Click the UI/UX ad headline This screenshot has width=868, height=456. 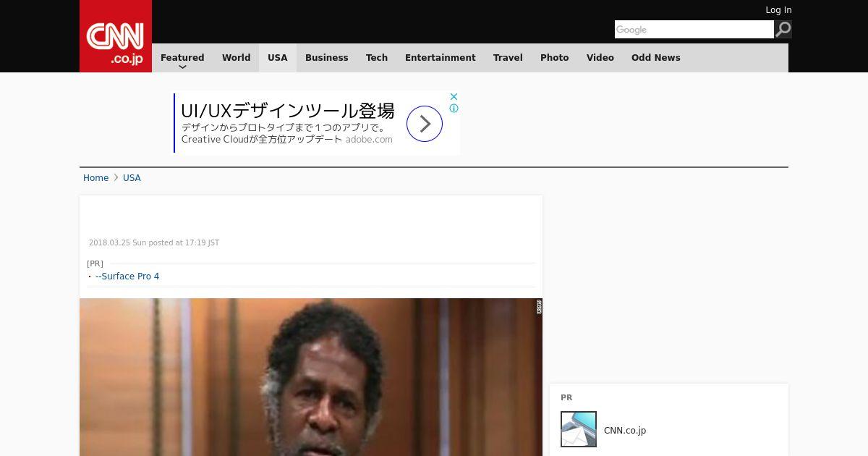pos(287,111)
